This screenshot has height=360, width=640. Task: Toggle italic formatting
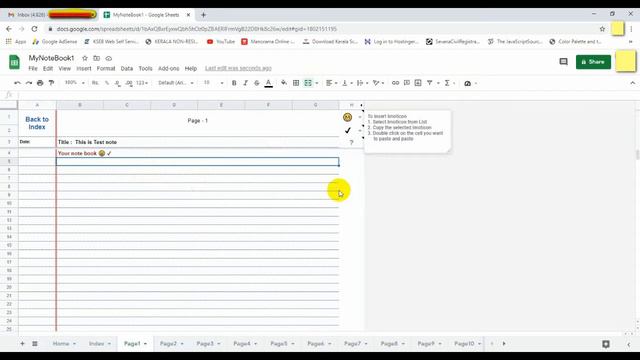[x=245, y=83]
